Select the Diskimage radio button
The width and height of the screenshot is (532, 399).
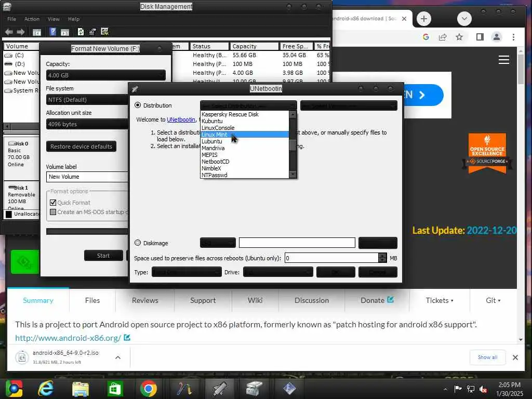point(138,243)
